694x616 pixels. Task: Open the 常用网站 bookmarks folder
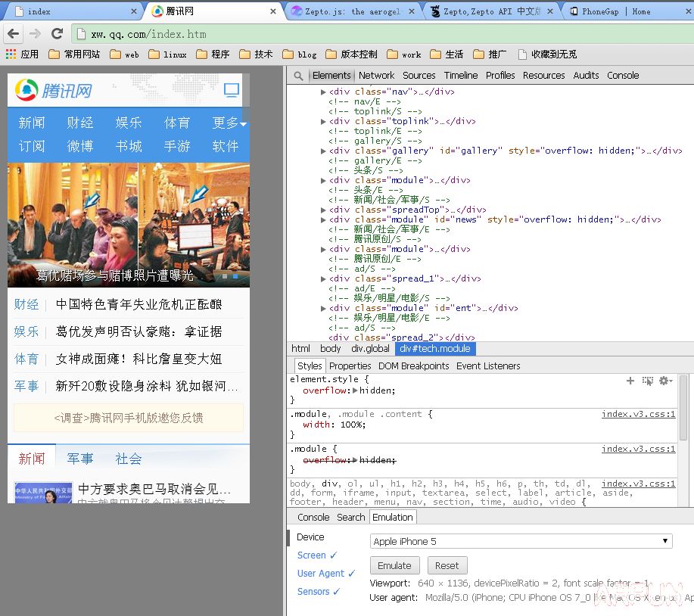pos(64,54)
